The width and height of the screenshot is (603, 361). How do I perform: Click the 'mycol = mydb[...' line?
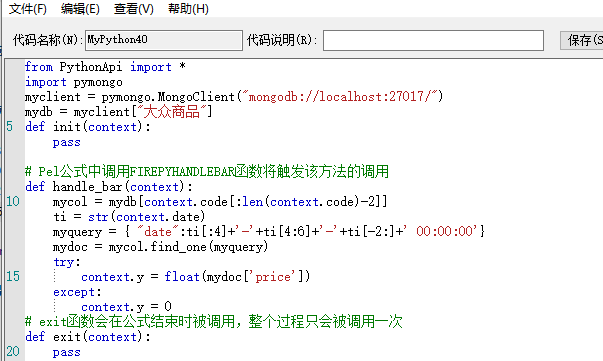pyautogui.click(x=220, y=201)
